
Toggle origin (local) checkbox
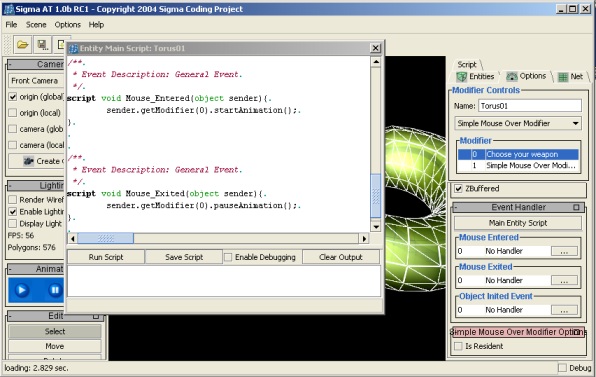point(13,113)
